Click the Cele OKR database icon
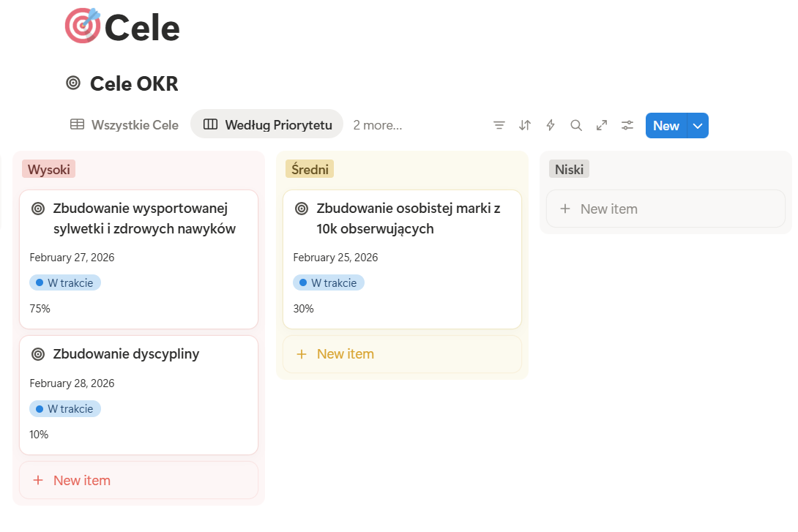 [73, 83]
